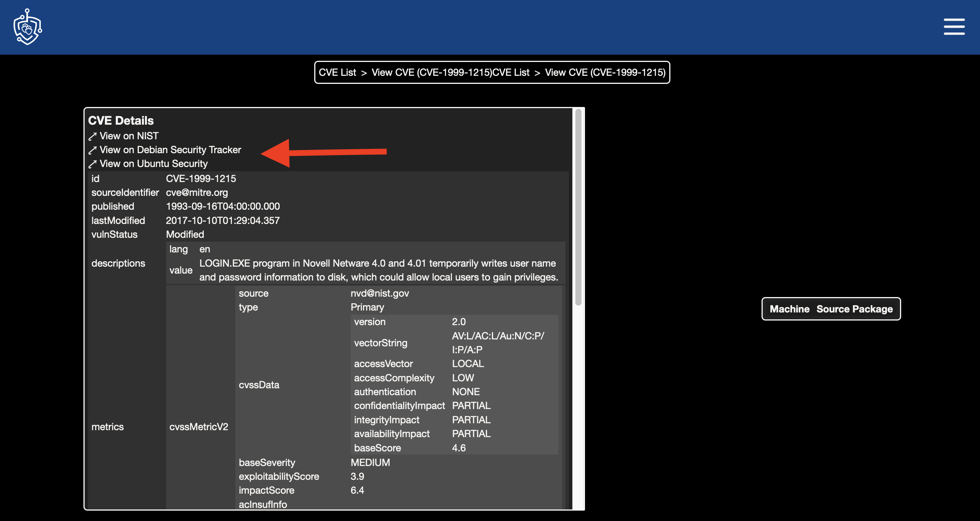The width and height of the screenshot is (980, 521).
Task: Click accessVector value LOCAL
Action: coord(468,364)
